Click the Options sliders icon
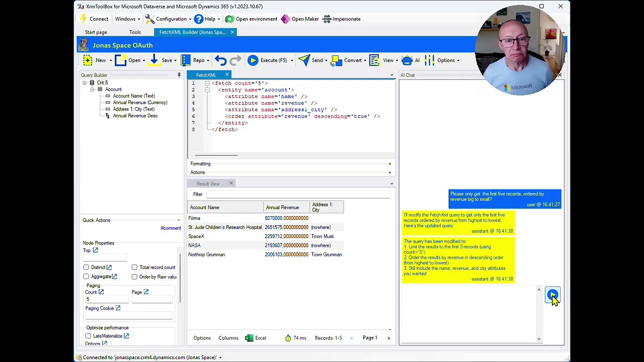The image size is (644, 362). pos(429,60)
